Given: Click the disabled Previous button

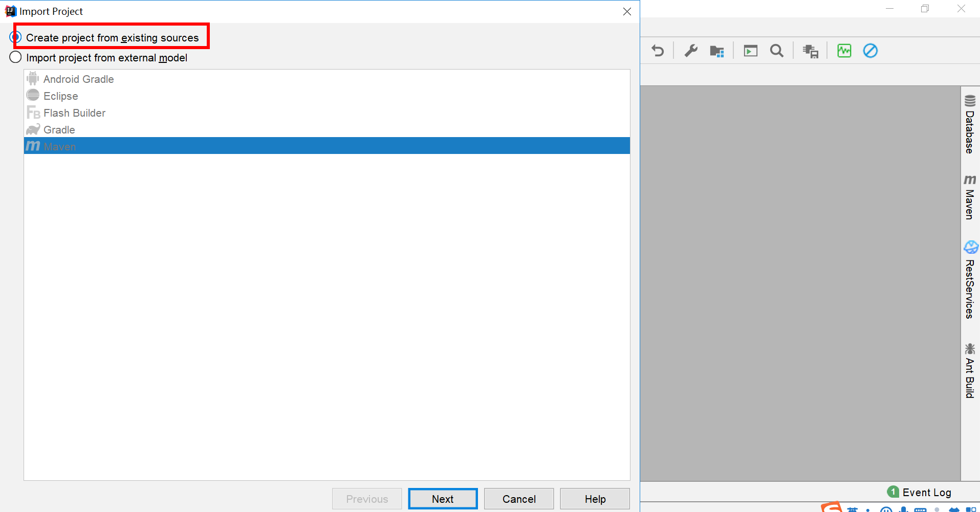Looking at the screenshot, I should 367,499.
